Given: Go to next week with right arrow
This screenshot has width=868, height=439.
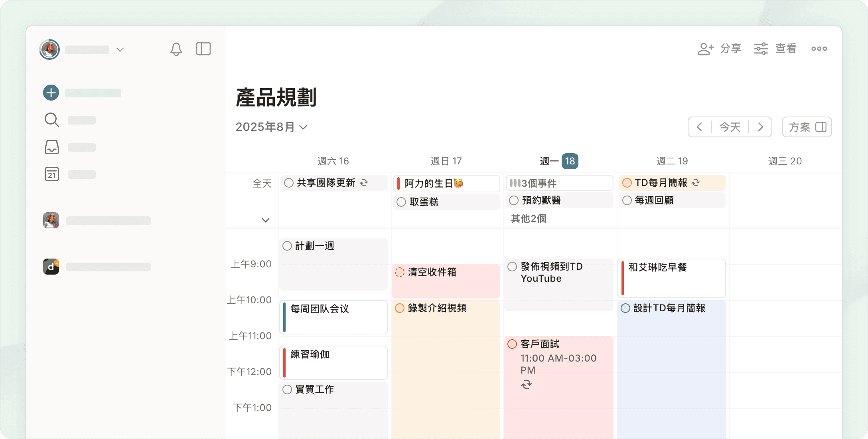Looking at the screenshot, I should coord(760,127).
